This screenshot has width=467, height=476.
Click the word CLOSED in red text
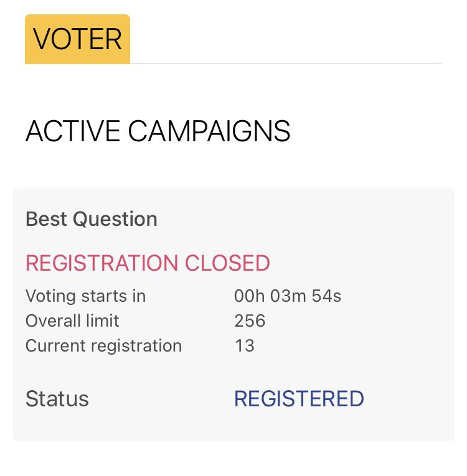227,263
